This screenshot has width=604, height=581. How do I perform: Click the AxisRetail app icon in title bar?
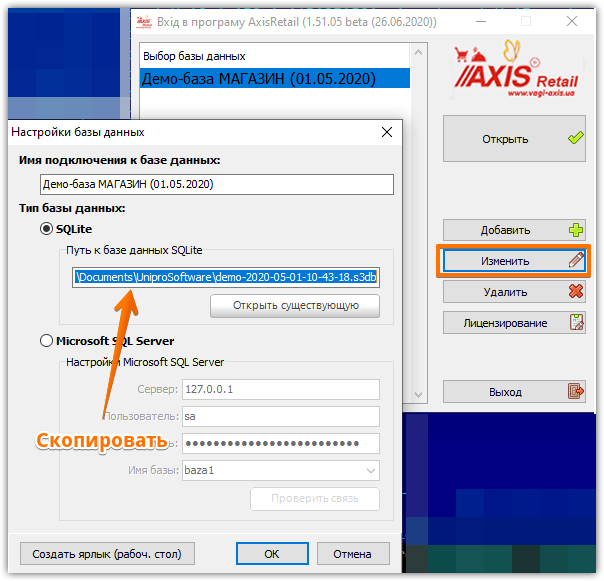144,22
